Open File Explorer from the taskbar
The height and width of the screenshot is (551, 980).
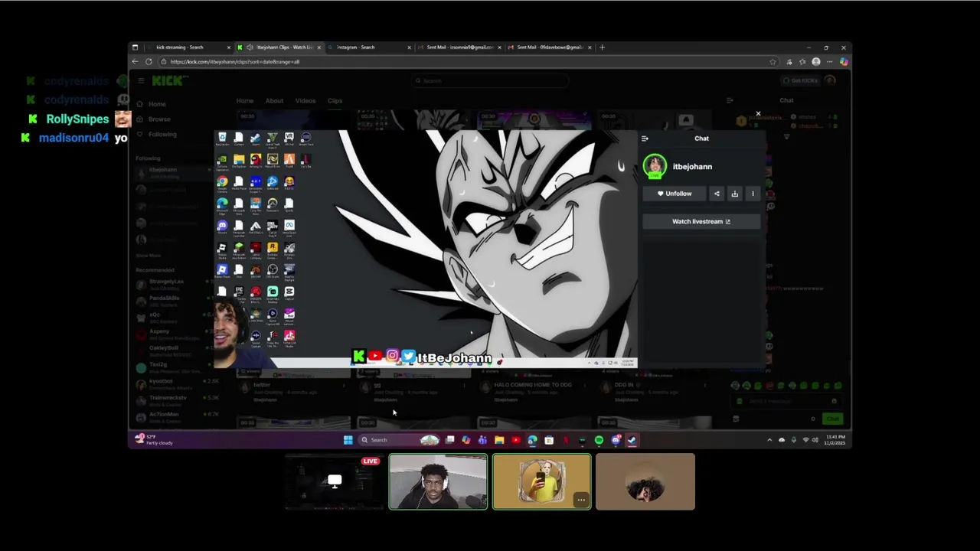(499, 440)
